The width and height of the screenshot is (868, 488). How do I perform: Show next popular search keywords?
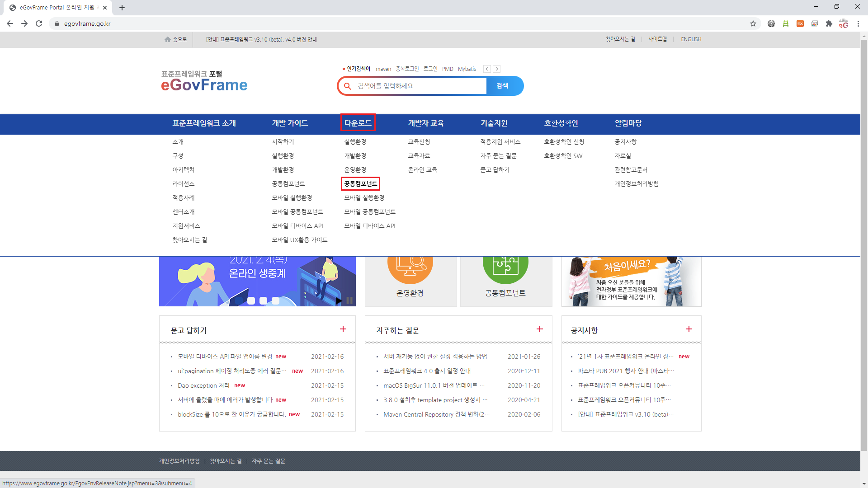point(497,69)
